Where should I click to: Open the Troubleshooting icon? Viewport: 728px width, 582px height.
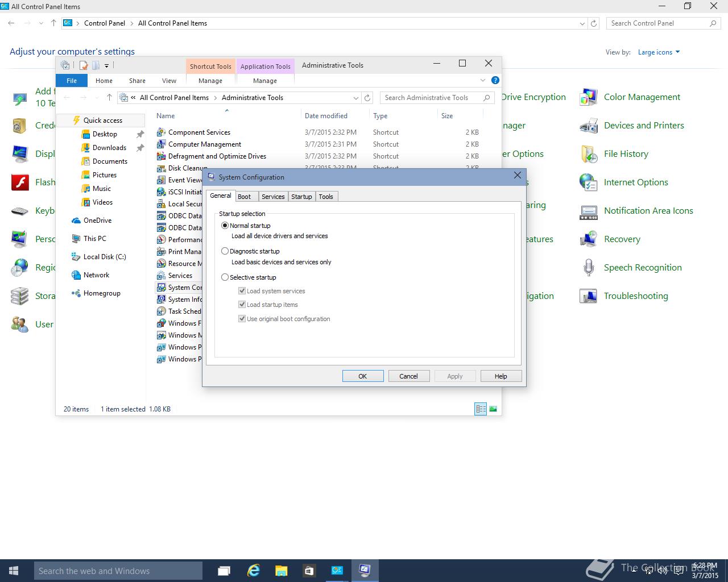click(588, 296)
